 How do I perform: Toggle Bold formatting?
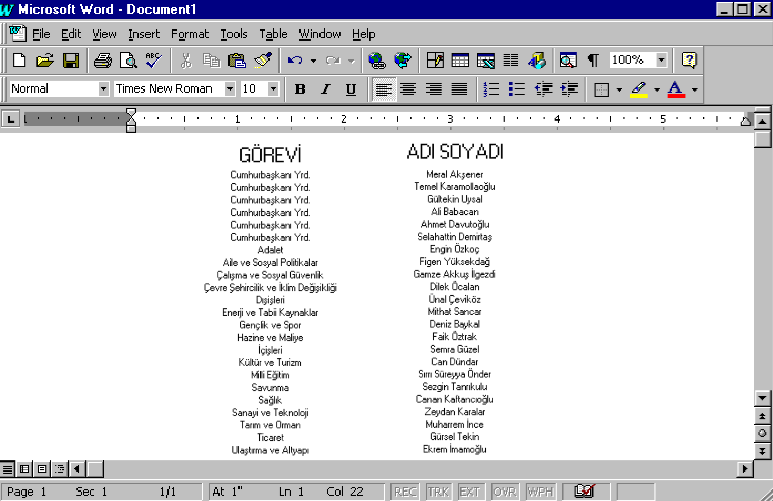pyautogui.click(x=300, y=89)
